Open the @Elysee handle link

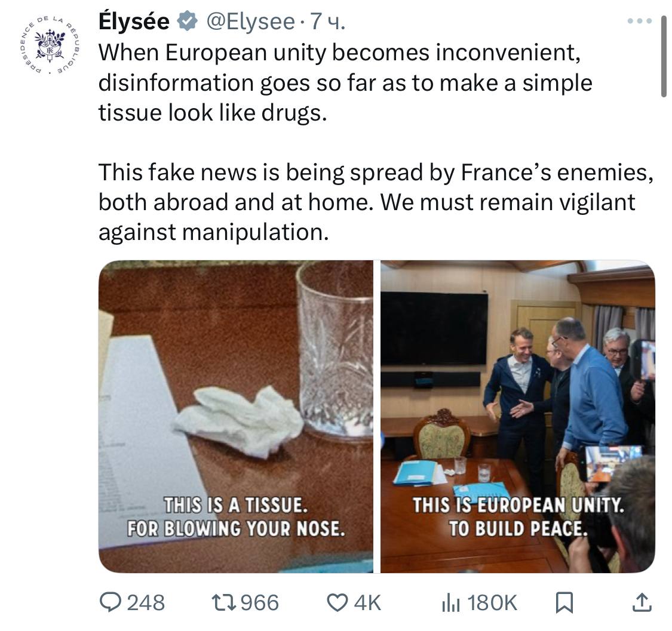click(x=251, y=22)
